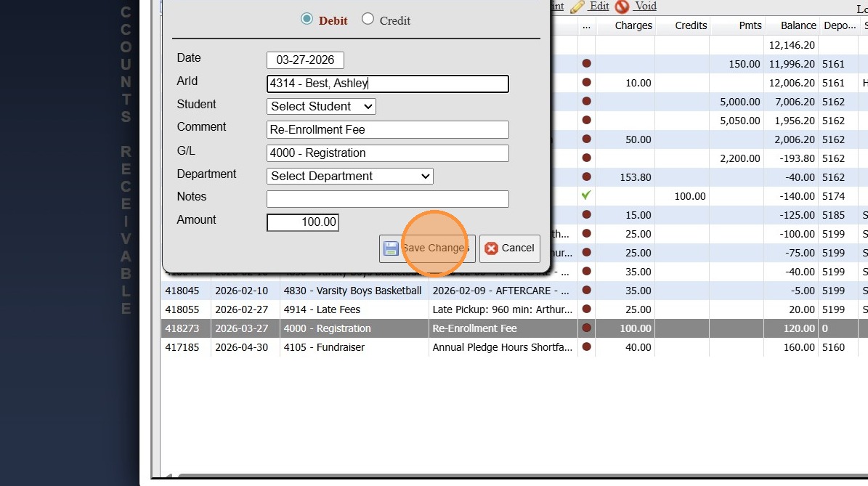Screen dimensions: 868x486
Task: Click status dot in 153.80 charge row
Action: pos(587,177)
